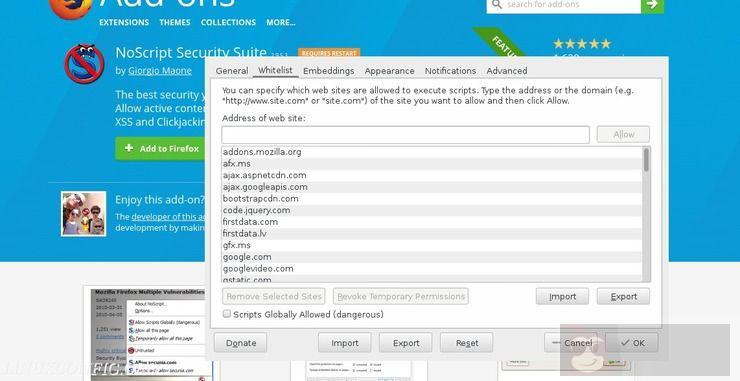Open Collections in the Add-ons header
The image size is (740, 381).
pyautogui.click(x=228, y=22)
